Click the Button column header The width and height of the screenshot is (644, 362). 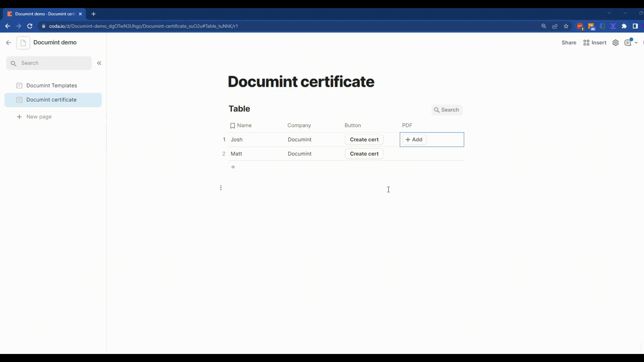click(353, 125)
